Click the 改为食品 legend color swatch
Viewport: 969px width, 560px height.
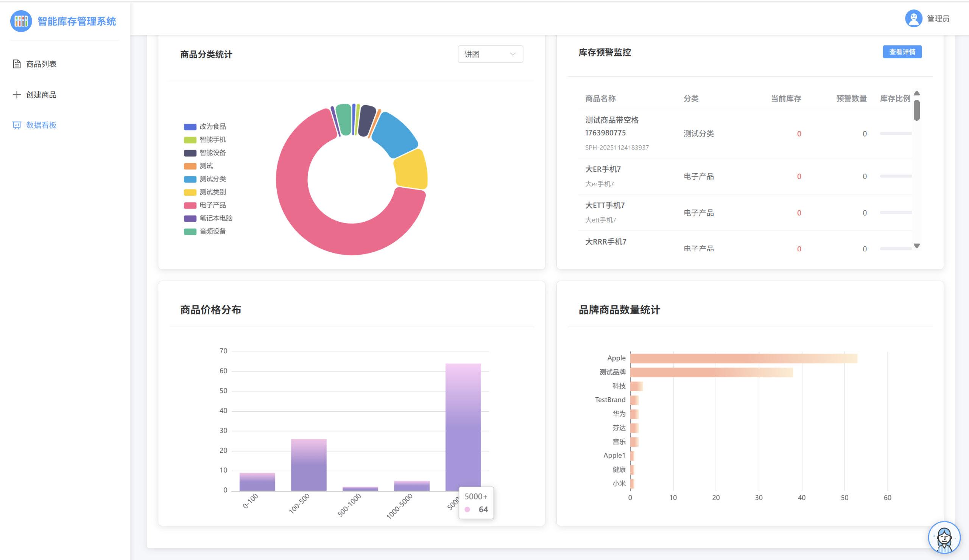(190, 127)
